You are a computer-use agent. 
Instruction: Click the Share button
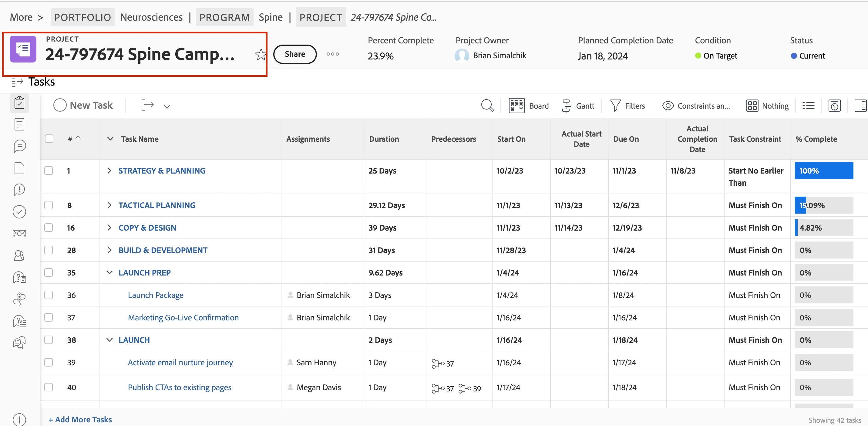tap(294, 54)
